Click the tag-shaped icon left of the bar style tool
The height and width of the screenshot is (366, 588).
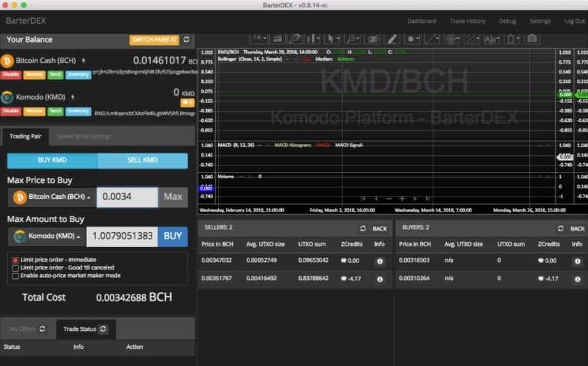point(295,38)
